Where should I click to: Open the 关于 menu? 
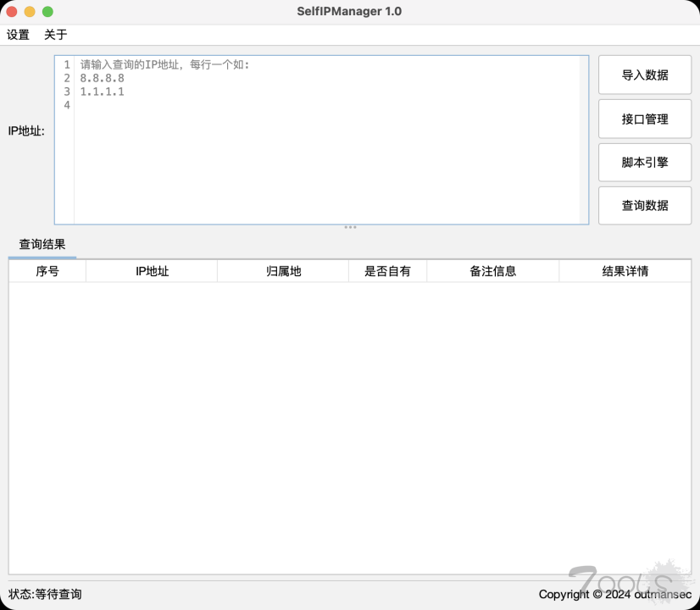[x=56, y=35]
